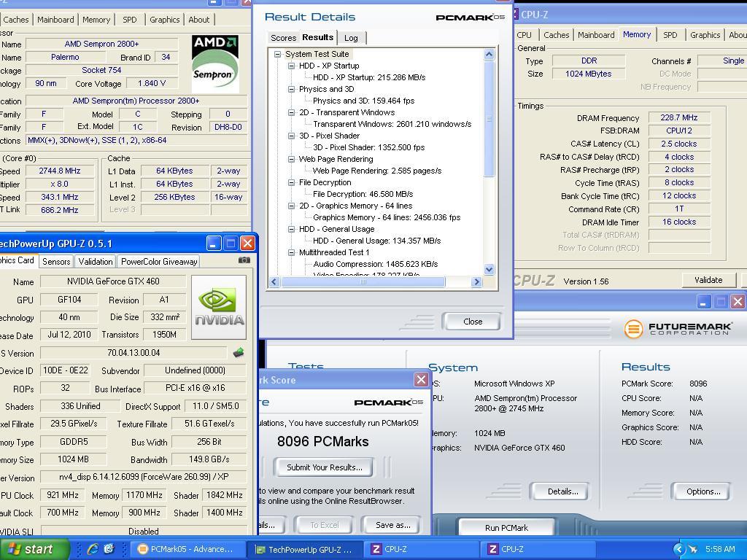Collapse 2D - Graphics Memory node
Viewport: 747px width, 560px height.
[x=291, y=206]
